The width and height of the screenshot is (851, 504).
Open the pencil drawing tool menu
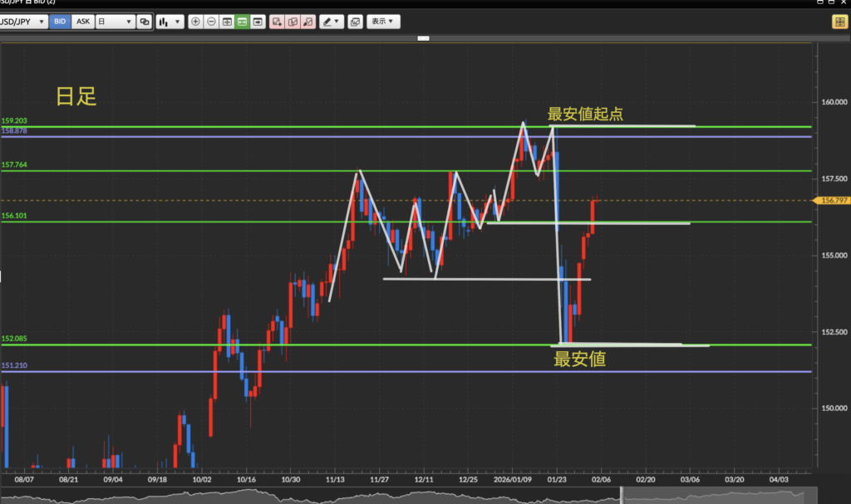332,22
